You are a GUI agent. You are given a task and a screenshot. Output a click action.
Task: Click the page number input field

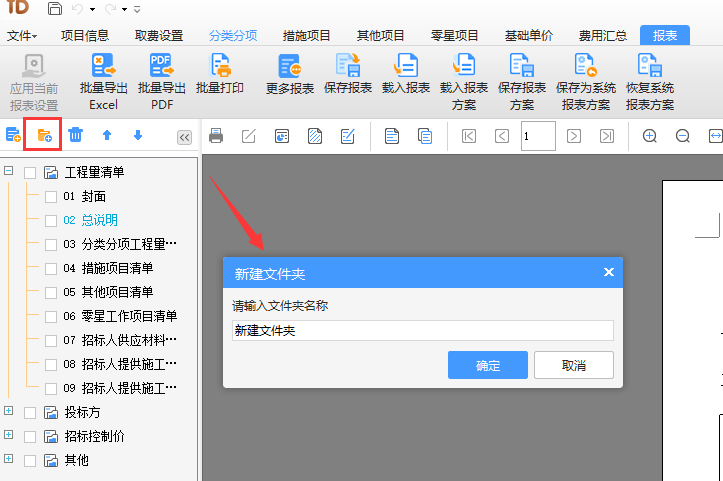coord(538,136)
